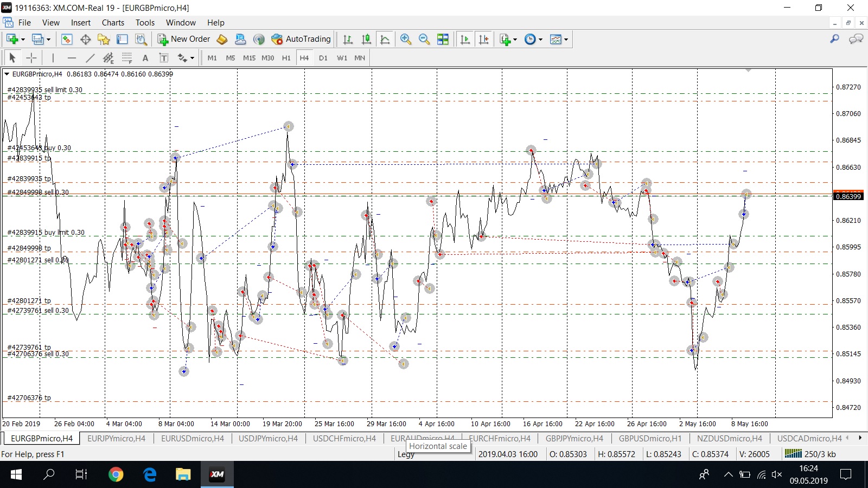Open the Market Watch window icon
The width and height of the screenshot is (868, 488).
[x=67, y=39]
